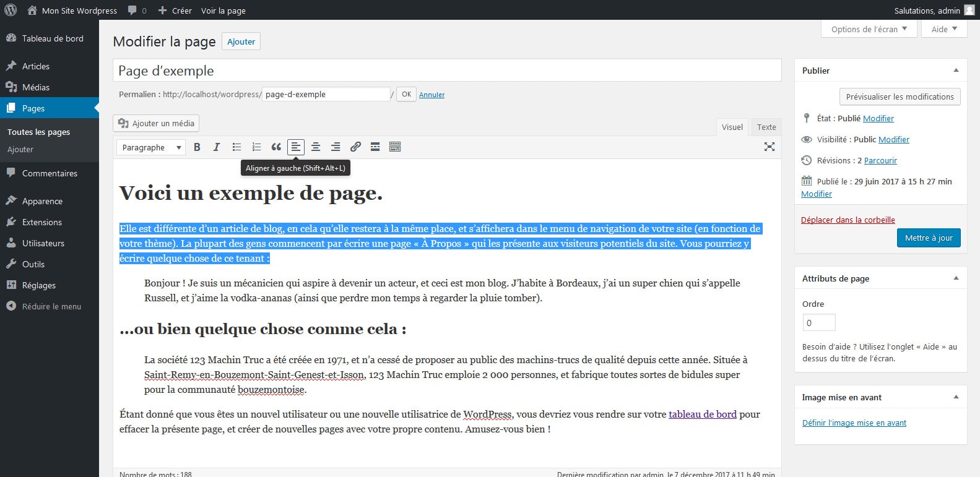This screenshot has width=980, height=477.
Task: Click Prévisualiser les modifications button
Action: [900, 97]
